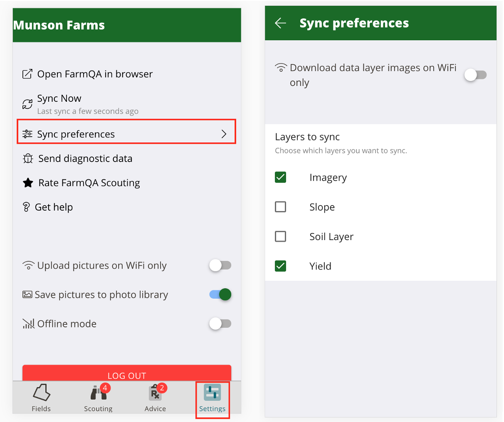Viewport: 504px width, 422px height.
Task: Open the Scouting tab with binoculars
Action: click(99, 398)
